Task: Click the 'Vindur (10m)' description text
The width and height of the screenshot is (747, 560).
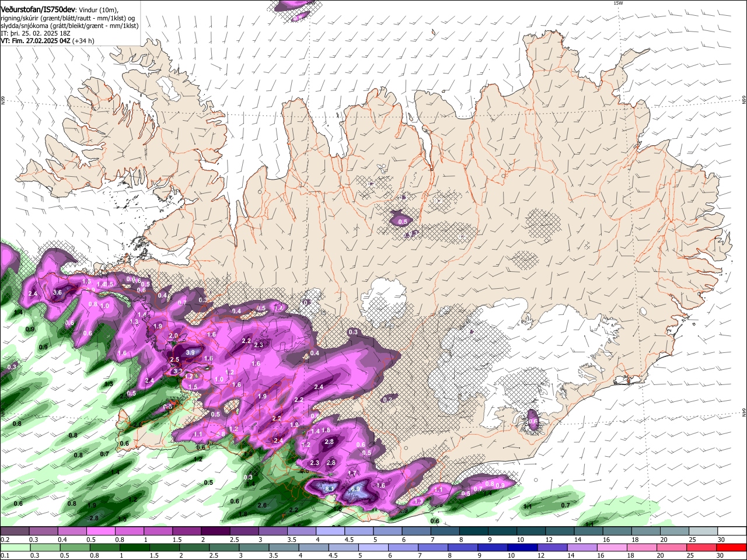Action: point(99,9)
